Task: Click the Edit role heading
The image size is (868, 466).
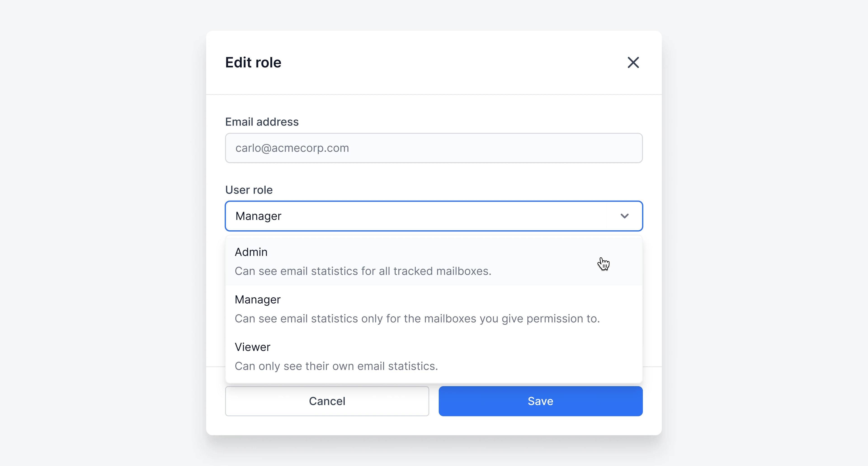Action: [x=253, y=62]
